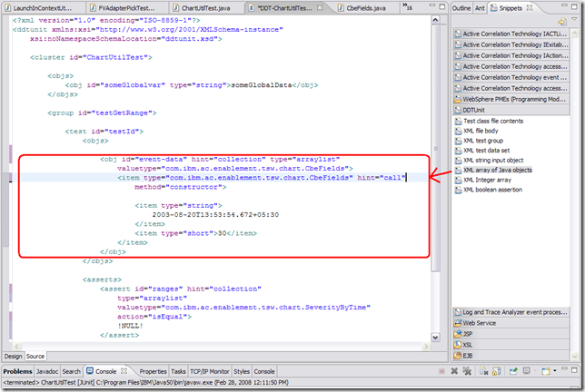This screenshot has height=392, width=585.
Task: Click the !NULL! text in the assert block
Action: [x=130, y=326]
